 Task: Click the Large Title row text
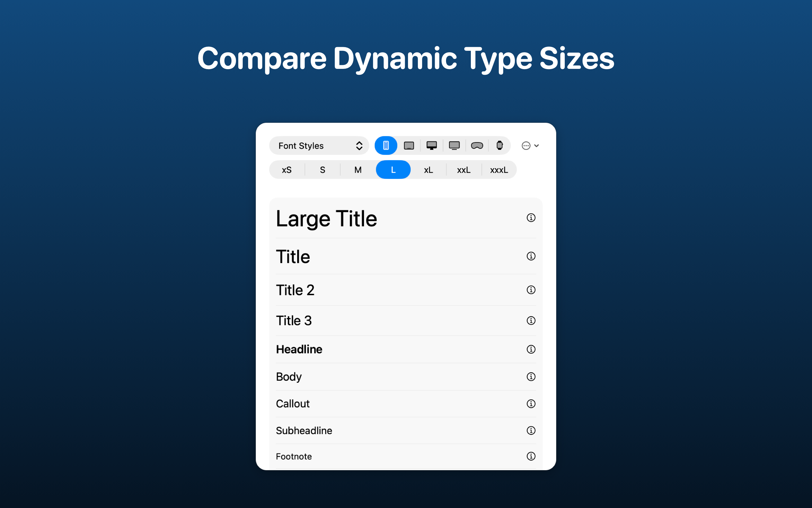tap(326, 219)
